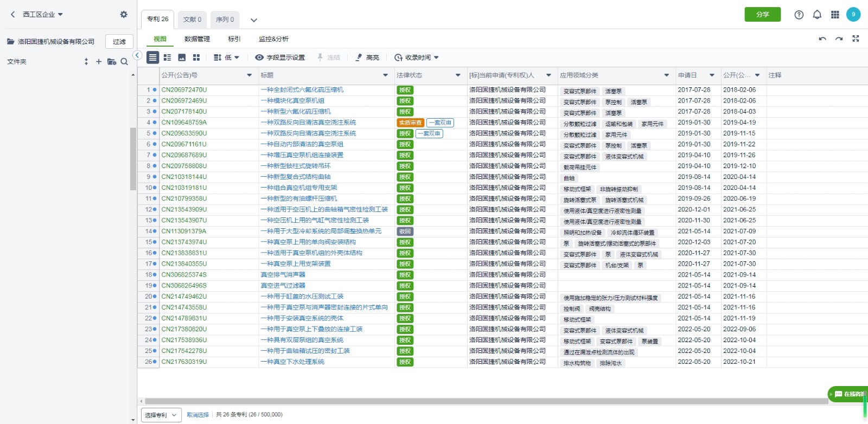868x424 pixels.
Task: Click the folder sort arrows icon
Action: [x=86, y=62]
